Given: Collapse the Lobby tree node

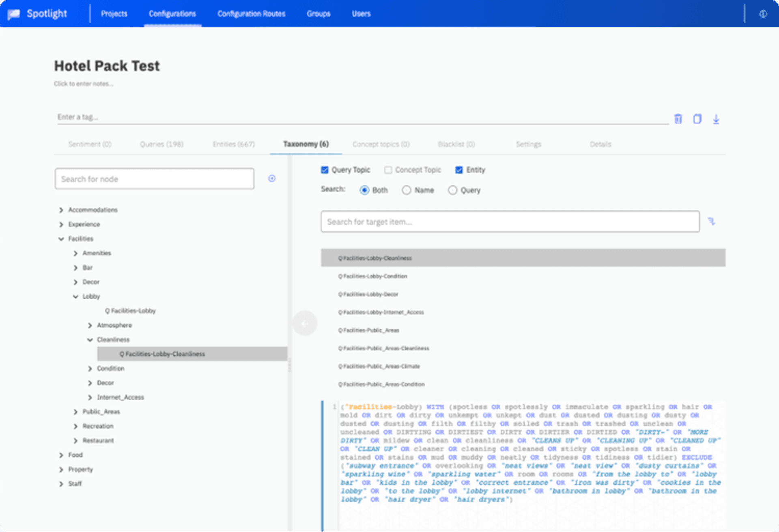Looking at the screenshot, I should [76, 296].
